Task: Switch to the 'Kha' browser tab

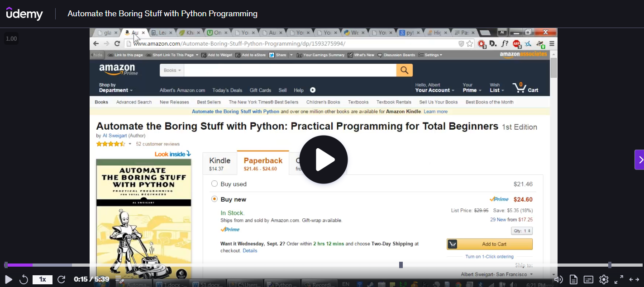Action: pos(189,33)
